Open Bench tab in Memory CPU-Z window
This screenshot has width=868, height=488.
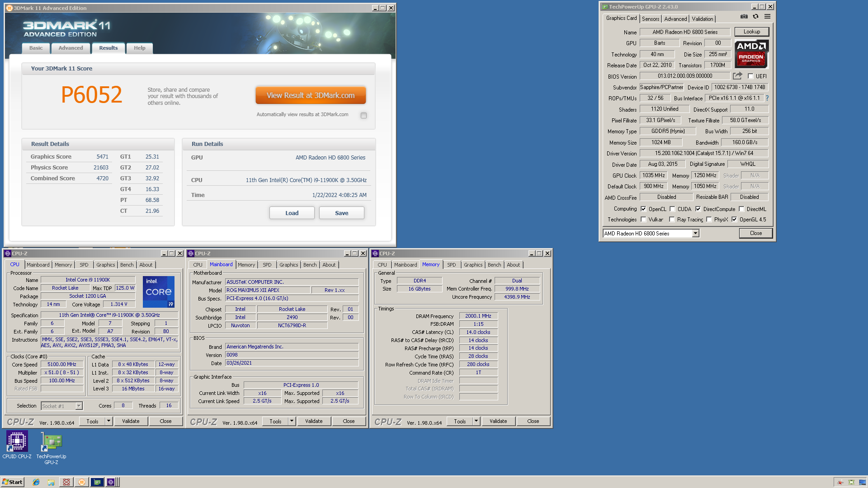click(x=494, y=265)
